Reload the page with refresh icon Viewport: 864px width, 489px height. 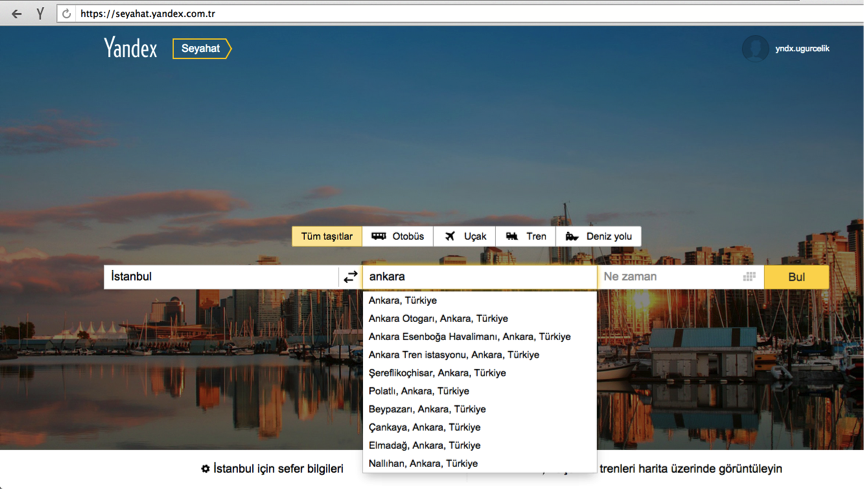(x=67, y=14)
